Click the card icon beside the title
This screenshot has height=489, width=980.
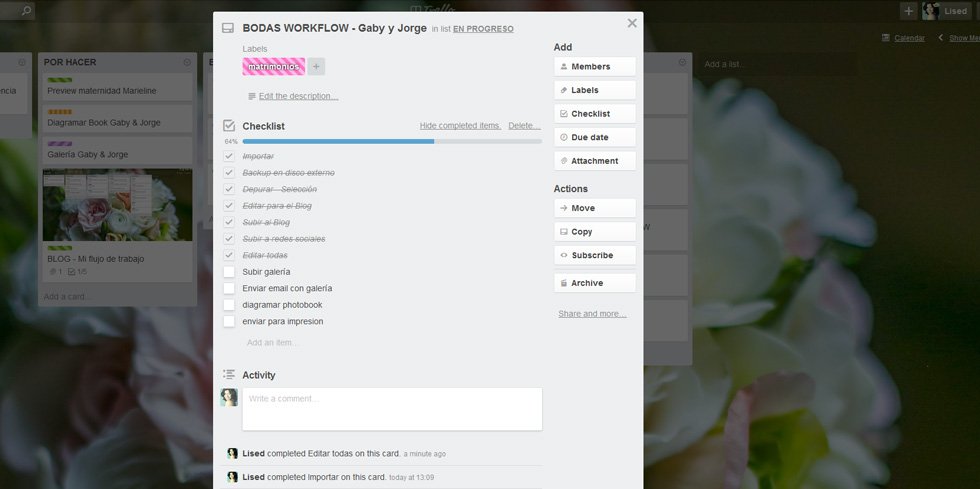pos(228,28)
